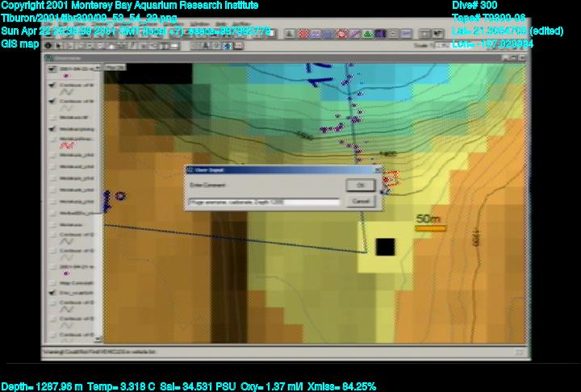
Task: Click OK in the User Input dialog
Action: click(x=361, y=185)
